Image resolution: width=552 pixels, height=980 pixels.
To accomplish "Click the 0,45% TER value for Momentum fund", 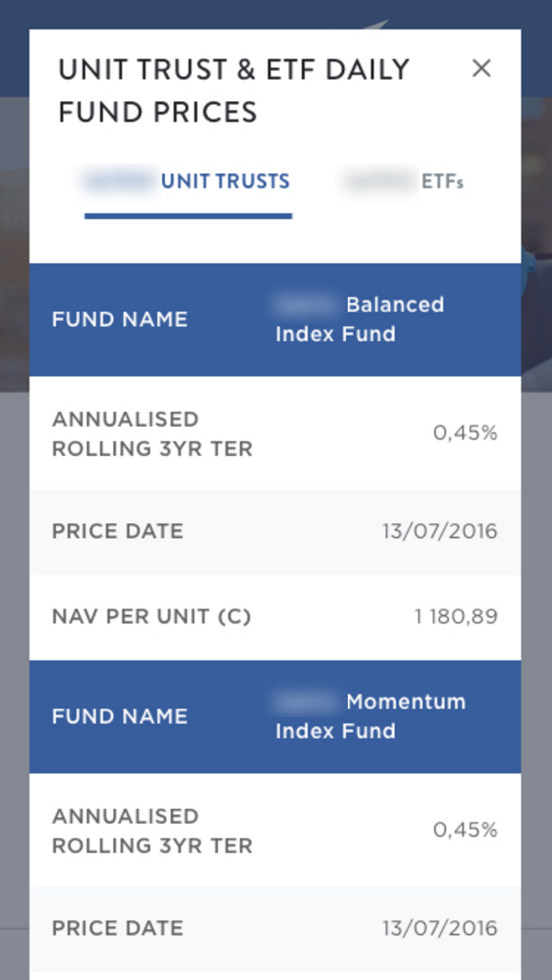I will tap(465, 830).
